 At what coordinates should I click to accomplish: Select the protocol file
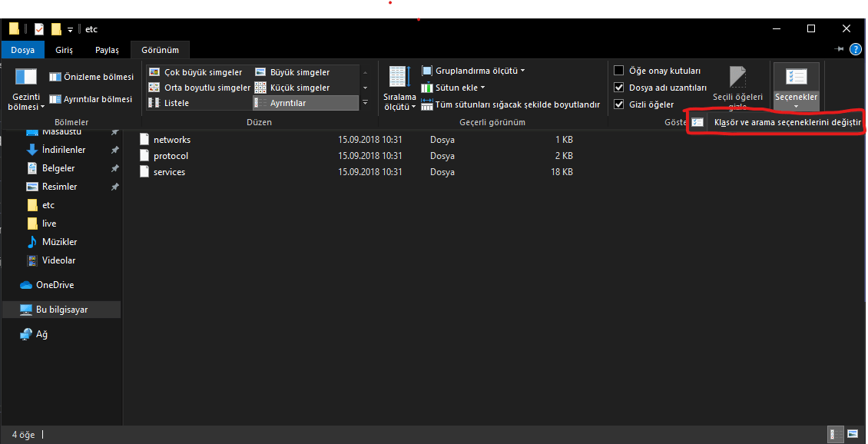171,156
